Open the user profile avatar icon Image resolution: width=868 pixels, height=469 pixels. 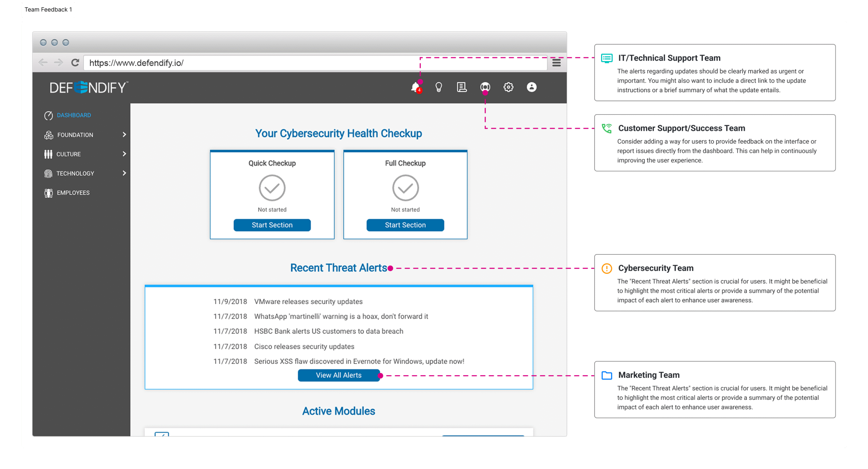[531, 87]
